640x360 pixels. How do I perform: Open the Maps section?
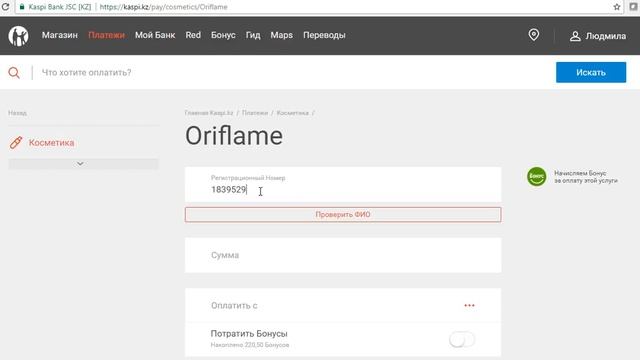(281, 35)
